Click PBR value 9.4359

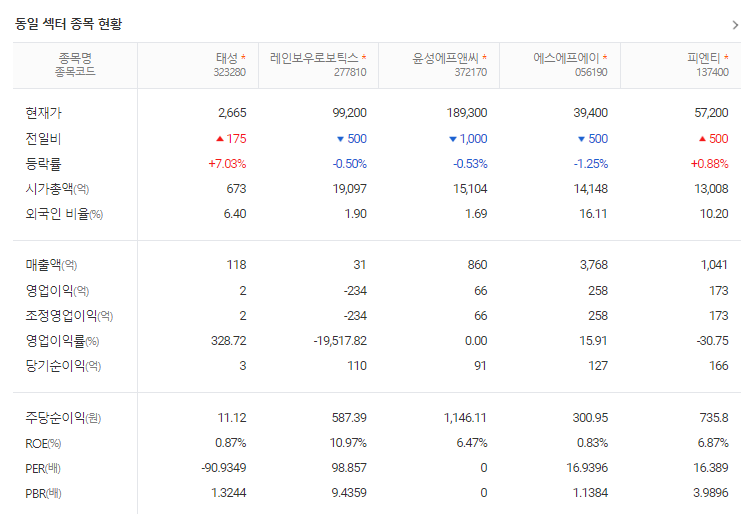pyautogui.click(x=349, y=493)
